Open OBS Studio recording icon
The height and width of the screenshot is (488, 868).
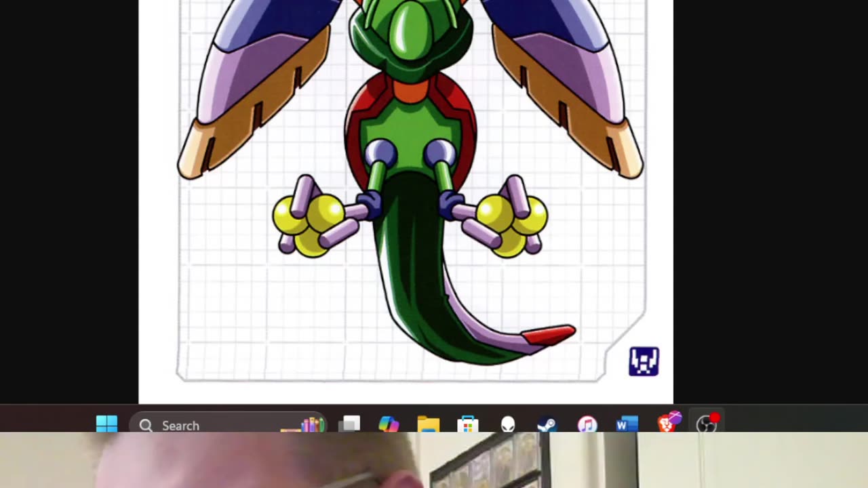[707, 423]
